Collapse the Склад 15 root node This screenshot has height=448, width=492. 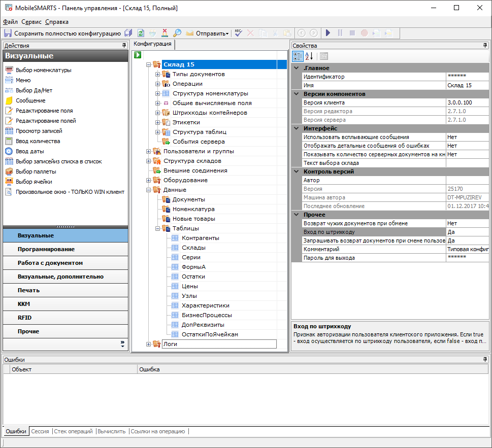click(x=149, y=64)
